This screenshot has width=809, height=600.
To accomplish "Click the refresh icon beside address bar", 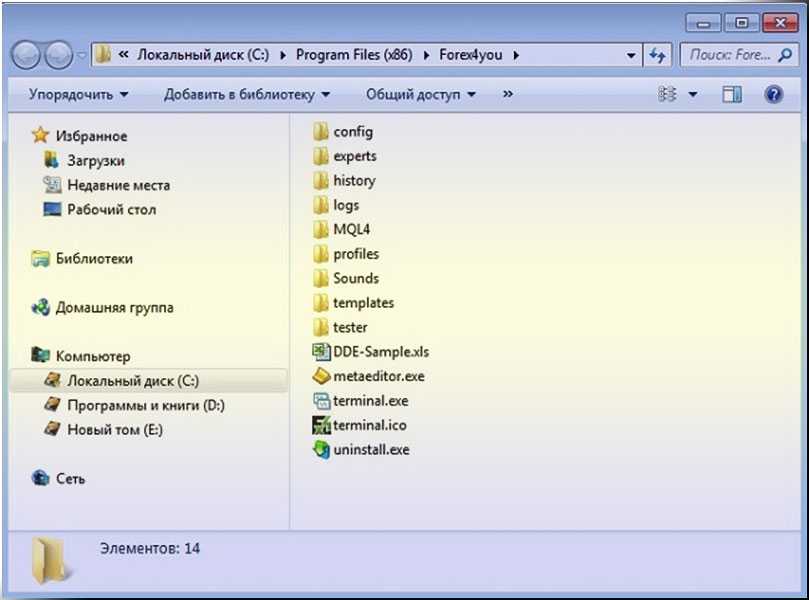I will 657,55.
